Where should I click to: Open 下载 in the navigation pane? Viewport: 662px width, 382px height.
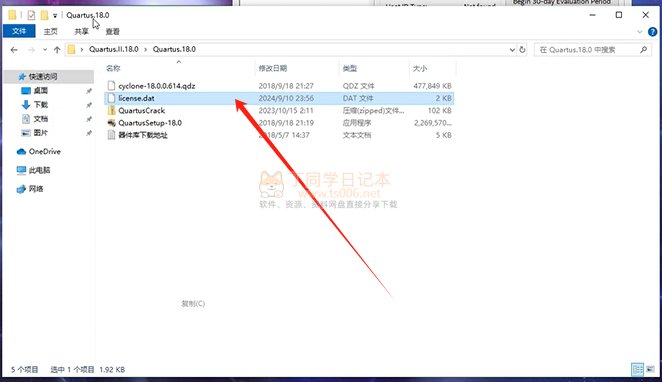[41, 104]
